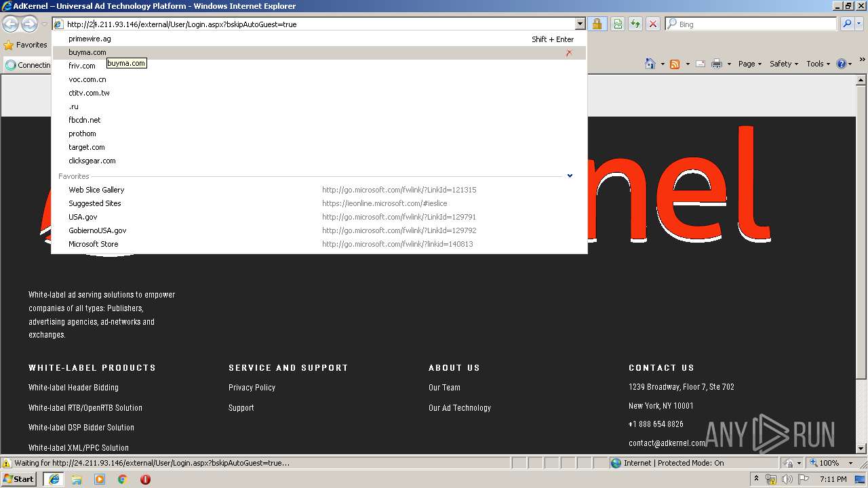Delete buyma.com suggestion with red X
This screenshot has width=868, height=488.
click(x=569, y=52)
